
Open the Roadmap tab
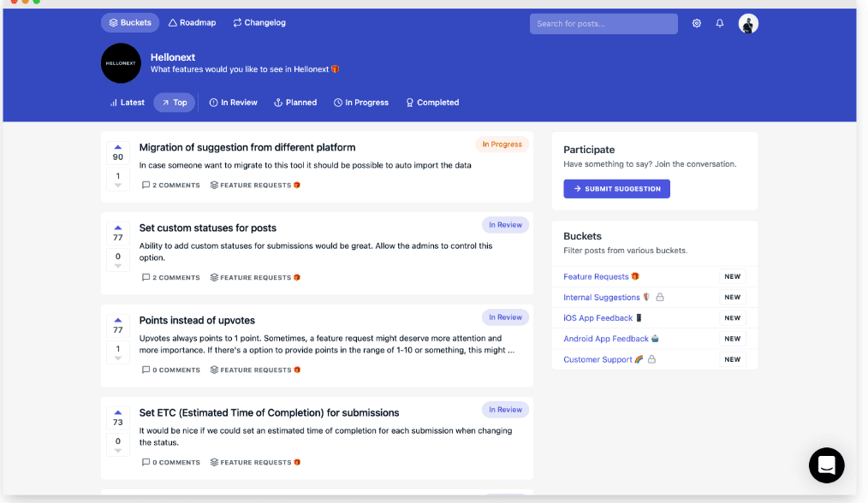[192, 23]
